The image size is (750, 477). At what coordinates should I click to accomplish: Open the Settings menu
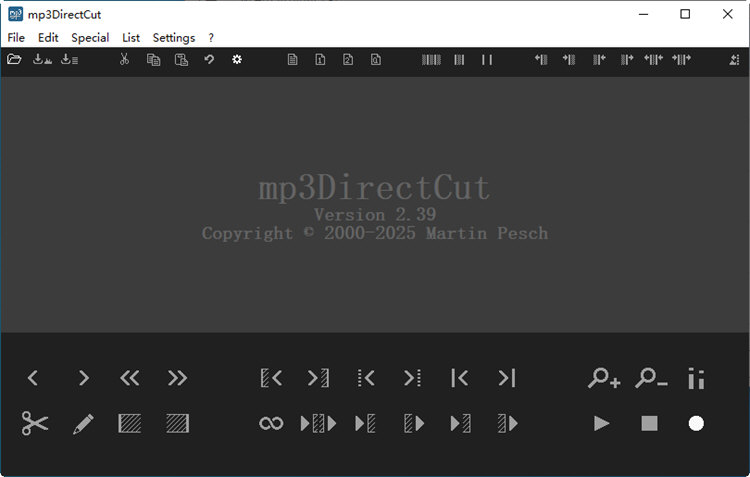tap(174, 38)
